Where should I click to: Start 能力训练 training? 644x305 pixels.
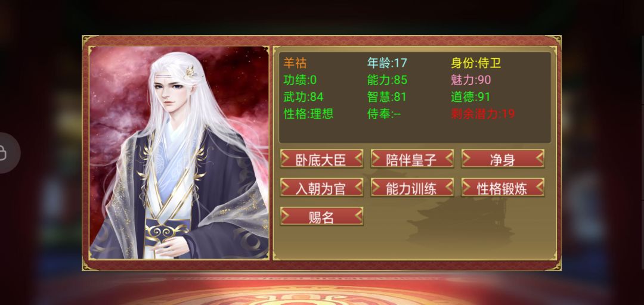click(412, 187)
